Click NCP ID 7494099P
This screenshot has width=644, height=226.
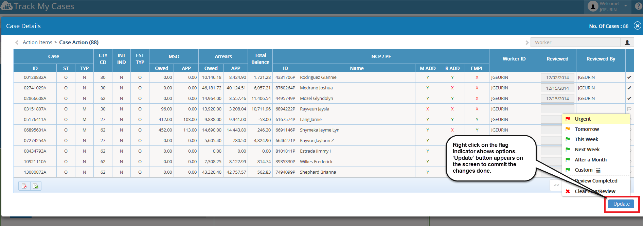(x=285, y=172)
